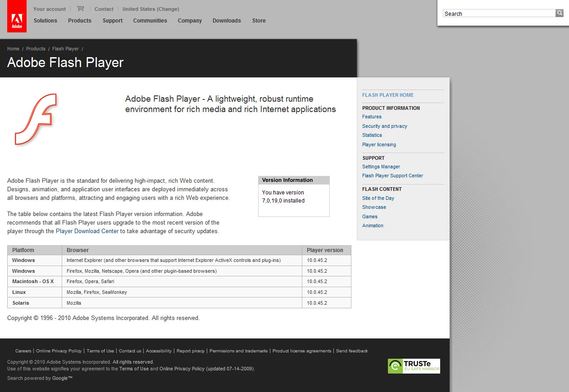Open the Statistics sidebar link
This screenshot has height=392, width=569.
tap(372, 135)
